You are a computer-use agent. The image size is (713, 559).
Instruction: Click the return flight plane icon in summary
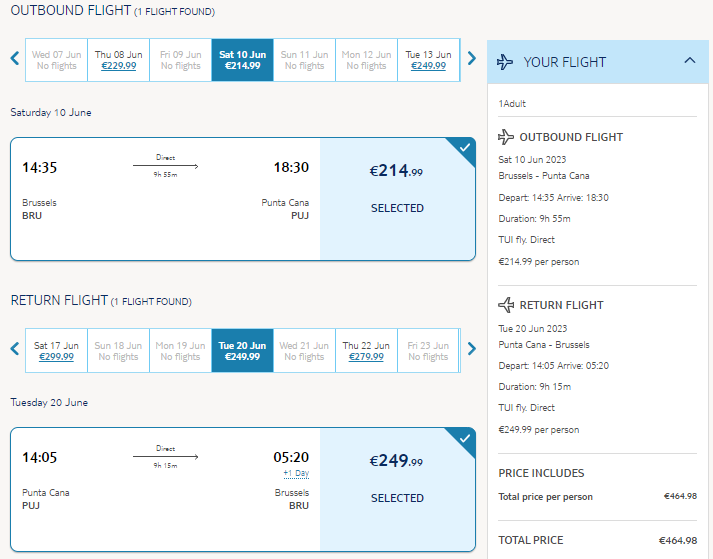click(506, 305)
